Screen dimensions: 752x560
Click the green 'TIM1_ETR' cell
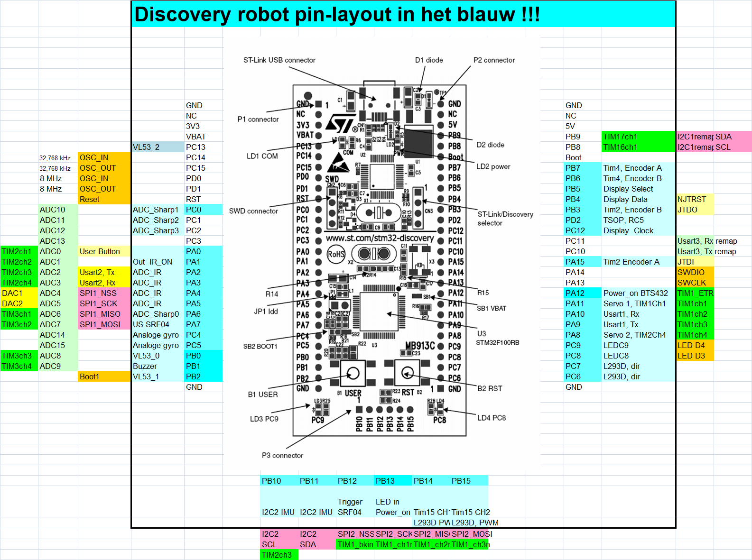(695, 293)
